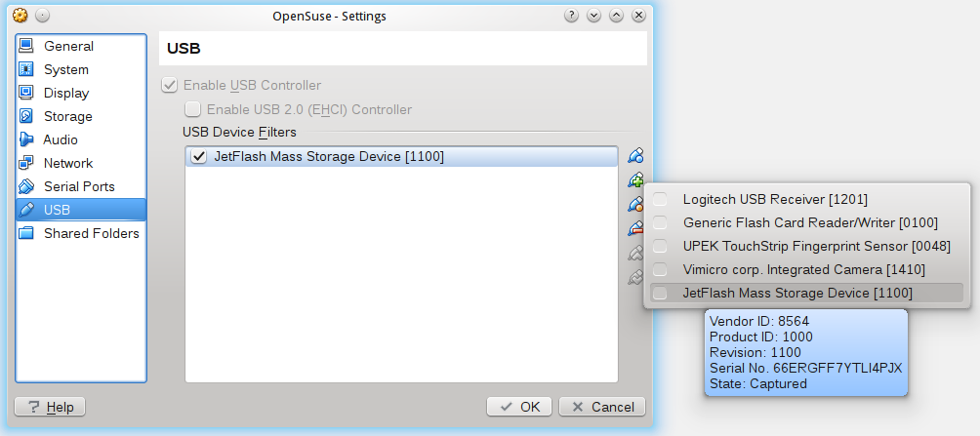Select Vimicro corp. Integrated Camera entry
The height and width of the screenshot is (436, 980).
tap(802, 269)
